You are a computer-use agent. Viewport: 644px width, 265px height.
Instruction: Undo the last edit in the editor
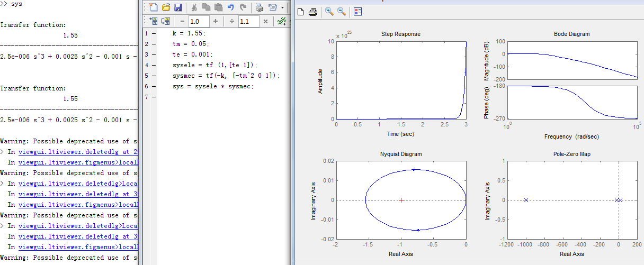pyautogui.click(x=230, y=7)
